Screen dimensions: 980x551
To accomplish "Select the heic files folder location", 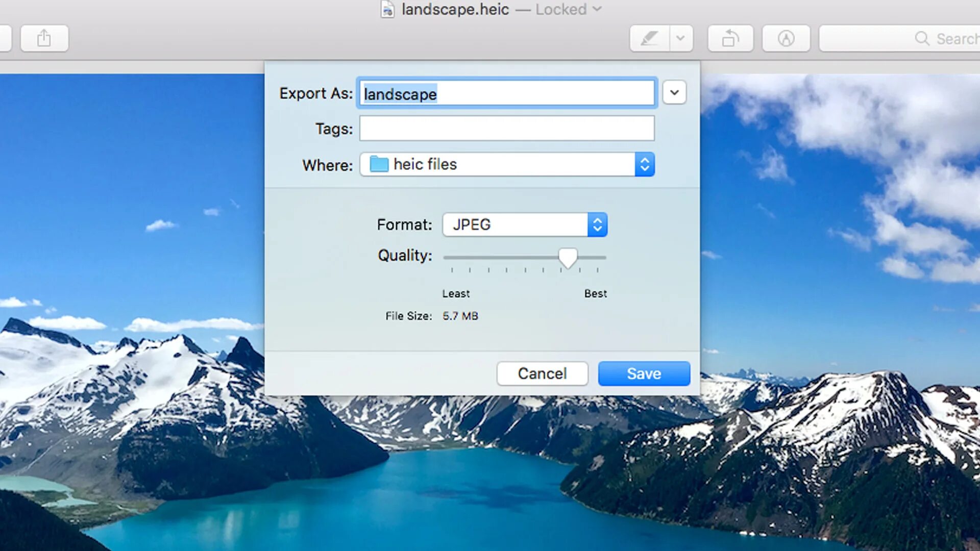I will click(507, 164).
